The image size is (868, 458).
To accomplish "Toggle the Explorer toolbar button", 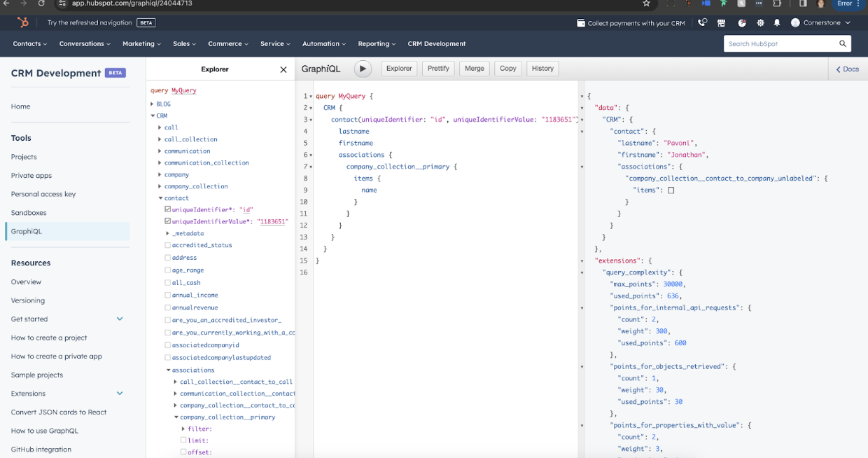I will point(399,69).
